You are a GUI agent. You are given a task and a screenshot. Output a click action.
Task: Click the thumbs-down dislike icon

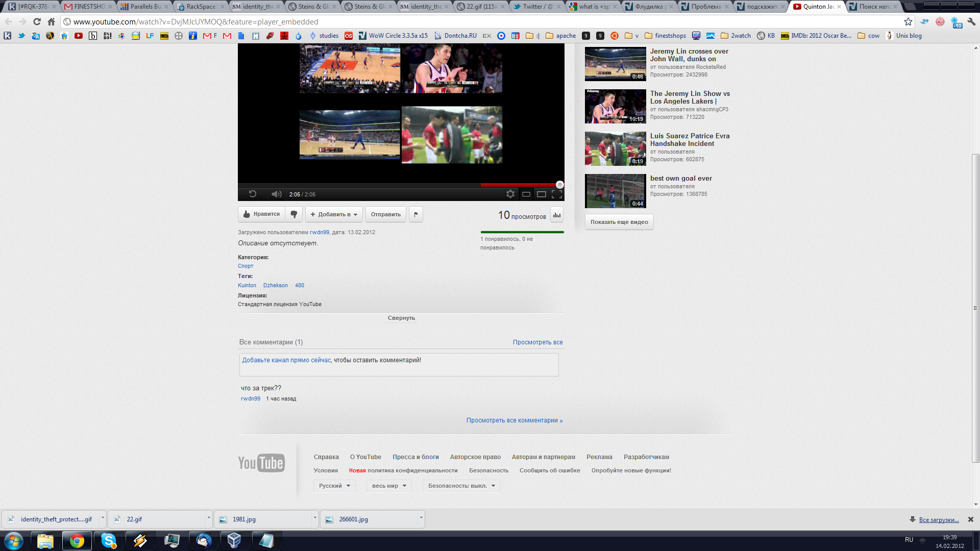294,214
